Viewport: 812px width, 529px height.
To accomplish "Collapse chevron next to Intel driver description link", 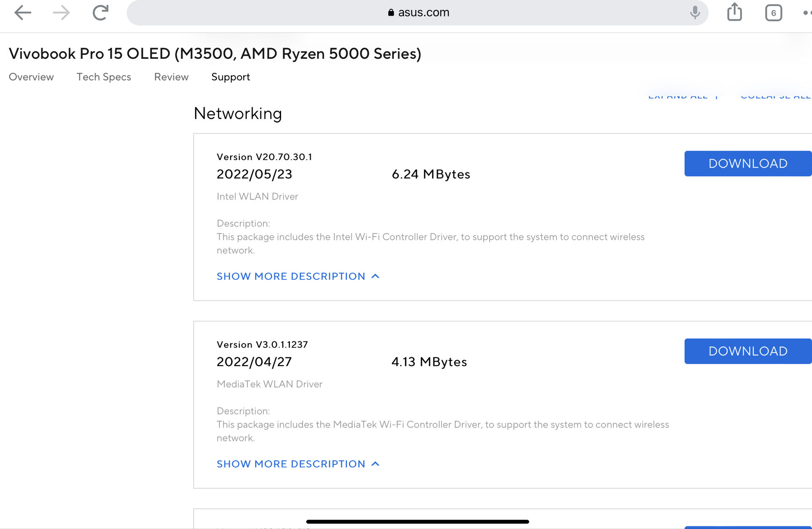I will (375, 276).
